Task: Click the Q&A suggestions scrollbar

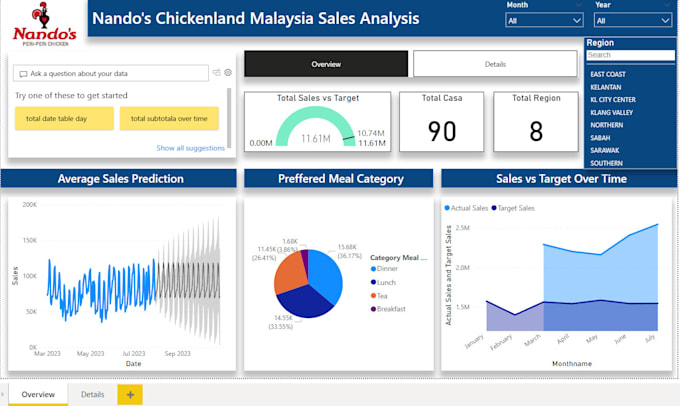Action: 229,118
